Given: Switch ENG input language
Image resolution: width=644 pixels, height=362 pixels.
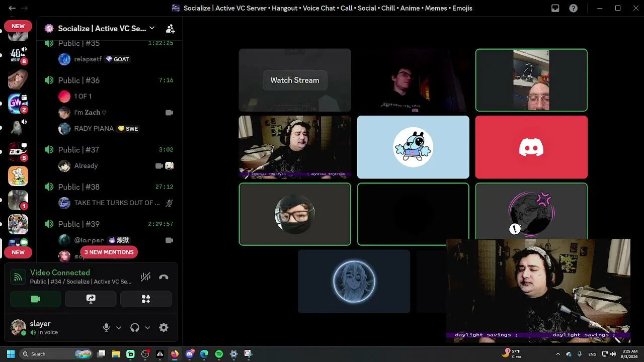Looking at the screenshot, I should coord(593,354).
